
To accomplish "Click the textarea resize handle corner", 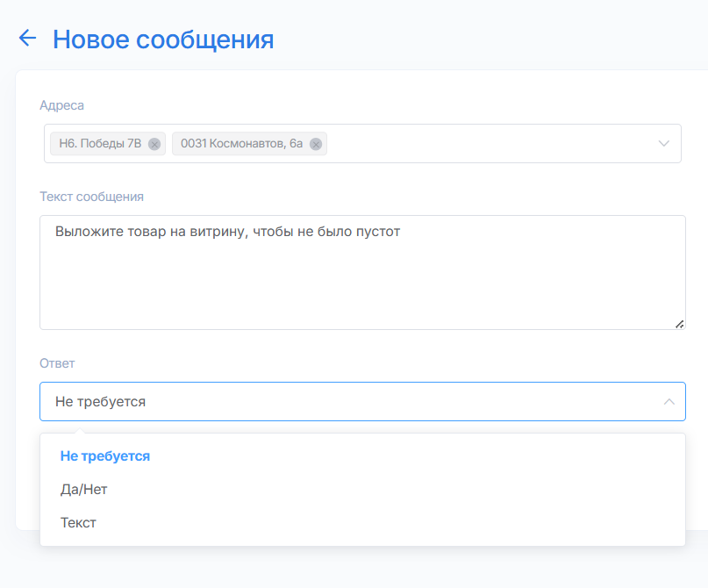I will point(680,324).
